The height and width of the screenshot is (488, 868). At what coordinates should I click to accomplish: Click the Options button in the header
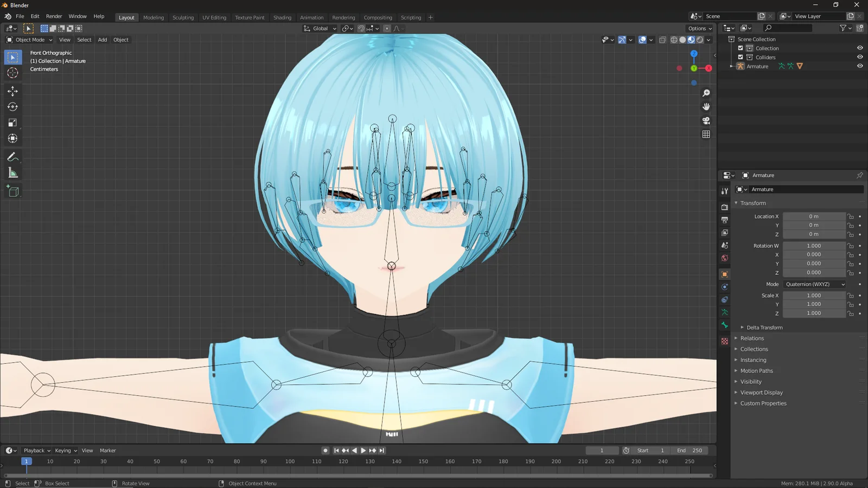click(x=699, y=28)
